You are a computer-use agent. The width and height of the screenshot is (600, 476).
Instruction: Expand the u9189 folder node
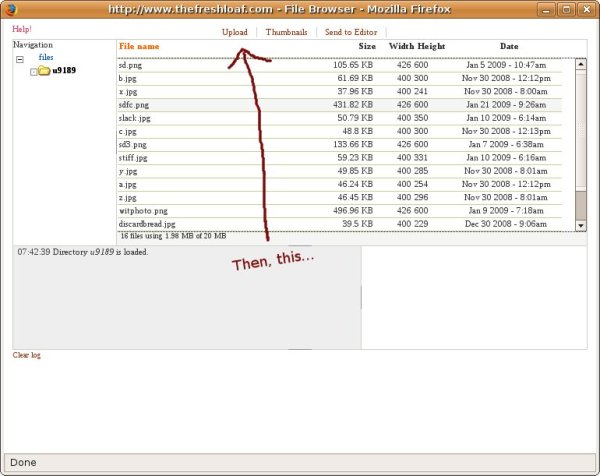[x=33, y=72]
